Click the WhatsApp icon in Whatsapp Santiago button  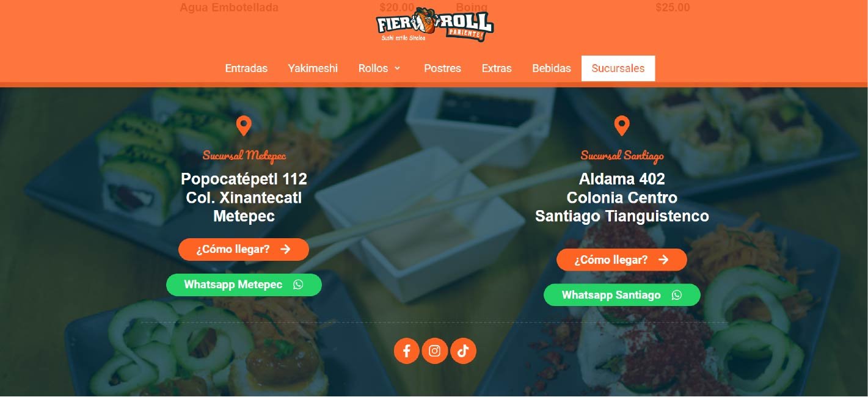[x=677, y=295]
